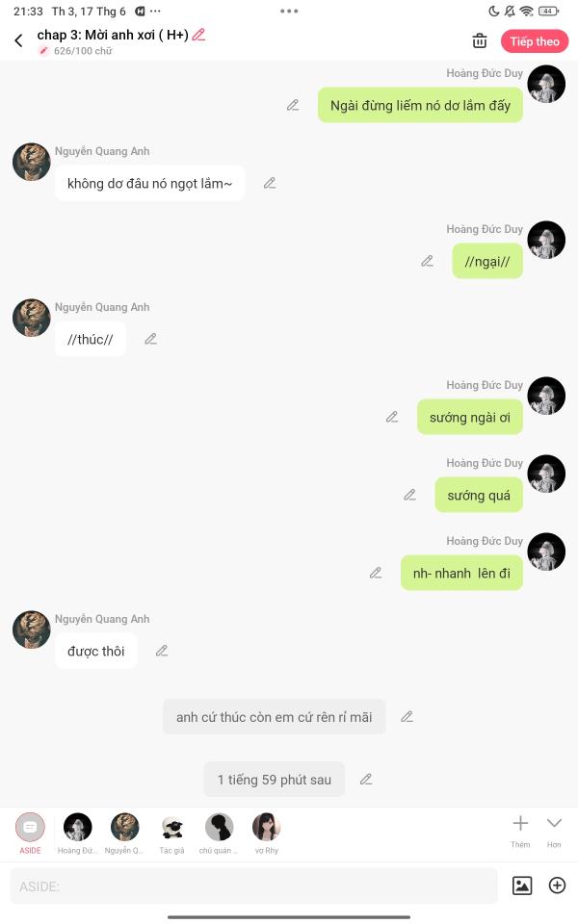
Task: Click the Tiếp theo button
Action: [x=535, y=41]
